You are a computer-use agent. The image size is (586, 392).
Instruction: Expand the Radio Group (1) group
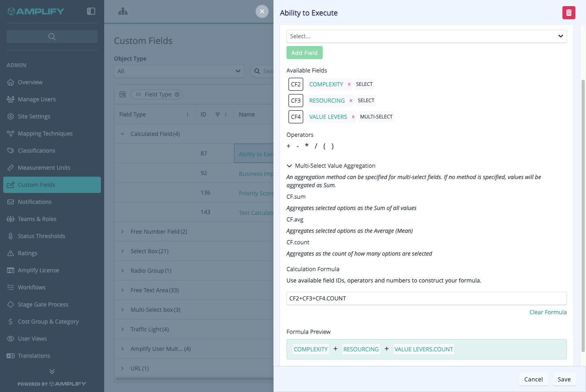[x=122, y=271]
